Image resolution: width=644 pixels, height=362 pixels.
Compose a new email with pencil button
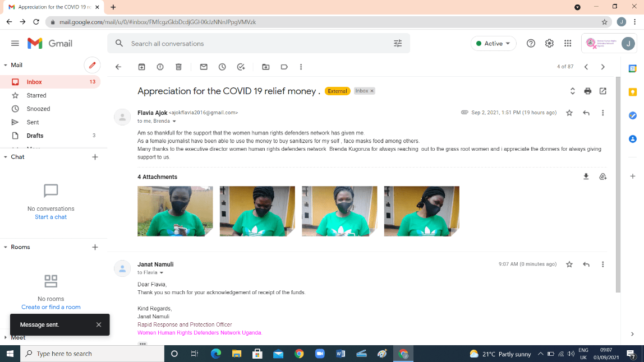pyautogui.click(x=93, y=65)
